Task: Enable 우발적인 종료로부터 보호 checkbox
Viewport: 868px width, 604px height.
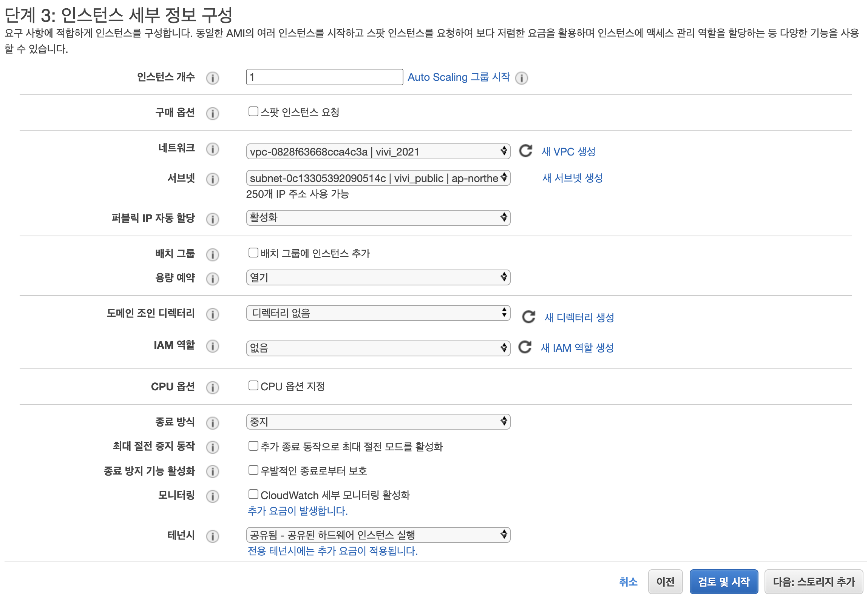Action: pyautogui.click(x=253, y=470)
